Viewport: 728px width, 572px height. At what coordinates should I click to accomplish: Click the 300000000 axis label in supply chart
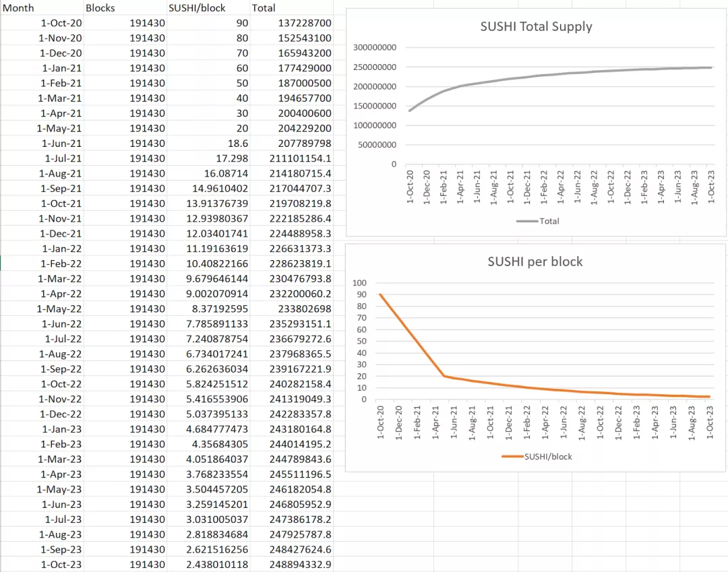[x=375, y=47]
